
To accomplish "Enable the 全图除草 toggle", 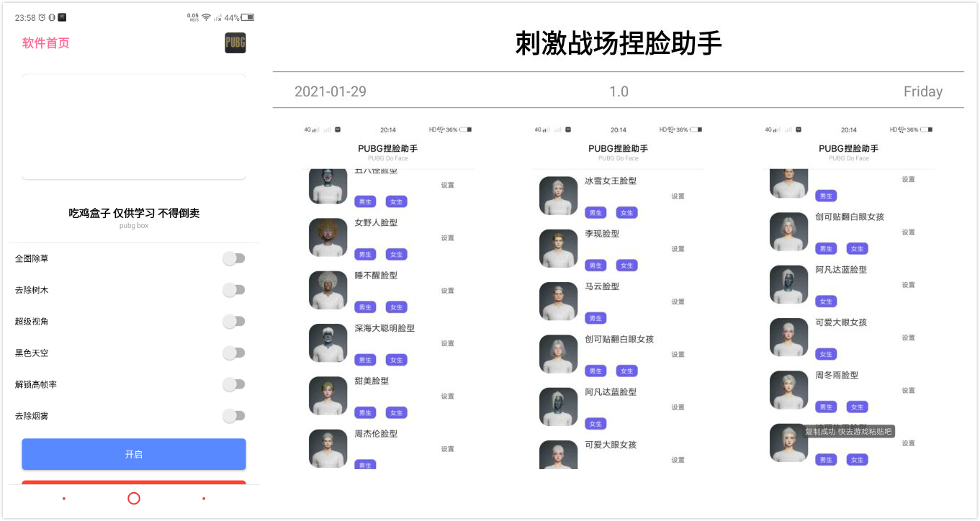I will click(233, 258).
